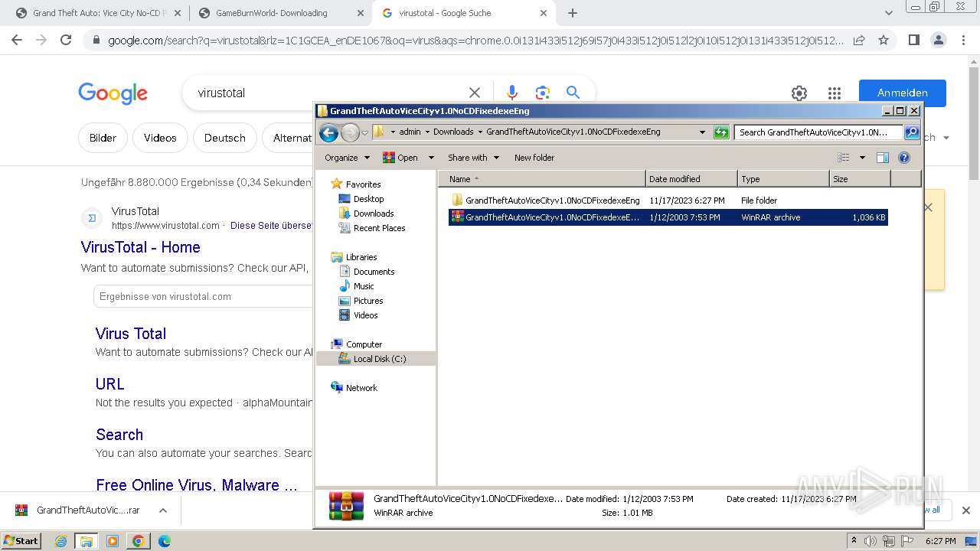Image resolution: width=980 pixels, height=551 pixels.
Task: Open the VirusTotal - Home result
Action: point(141,247)
